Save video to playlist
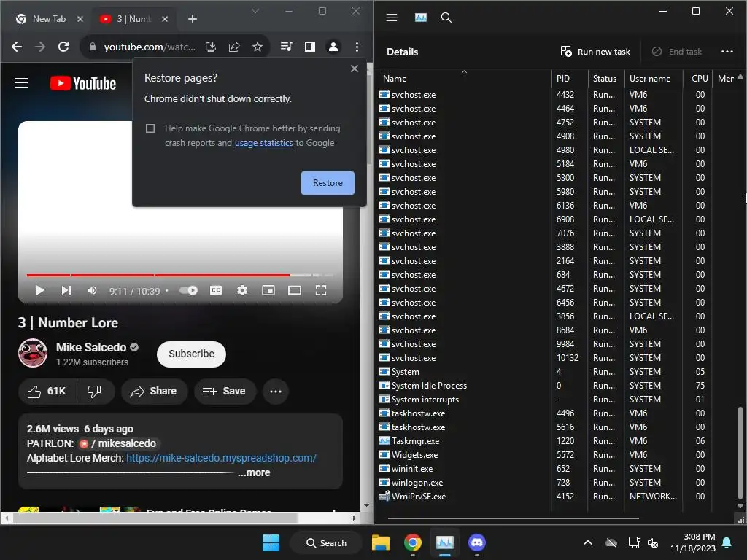The image size is (747, 560). (x=225, y=392)
